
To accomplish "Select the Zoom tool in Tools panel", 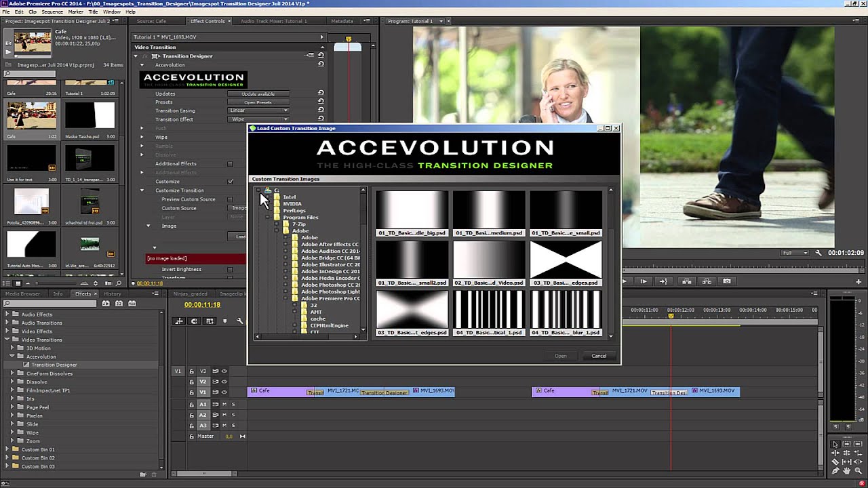I will click(x=858, y=470).
